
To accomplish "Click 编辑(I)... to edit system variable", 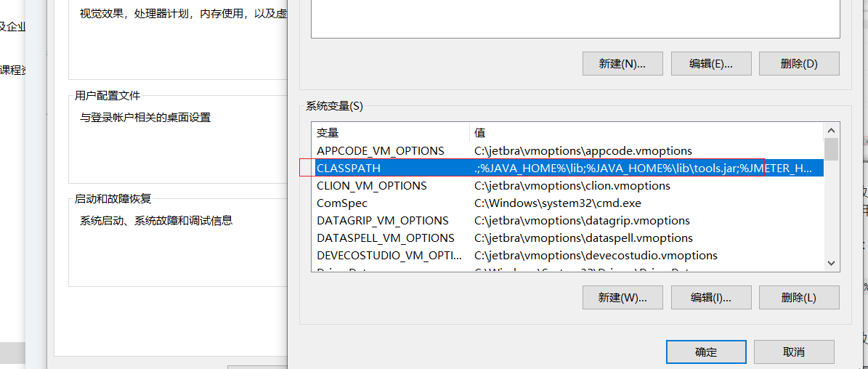I will (x=710, y=297).
